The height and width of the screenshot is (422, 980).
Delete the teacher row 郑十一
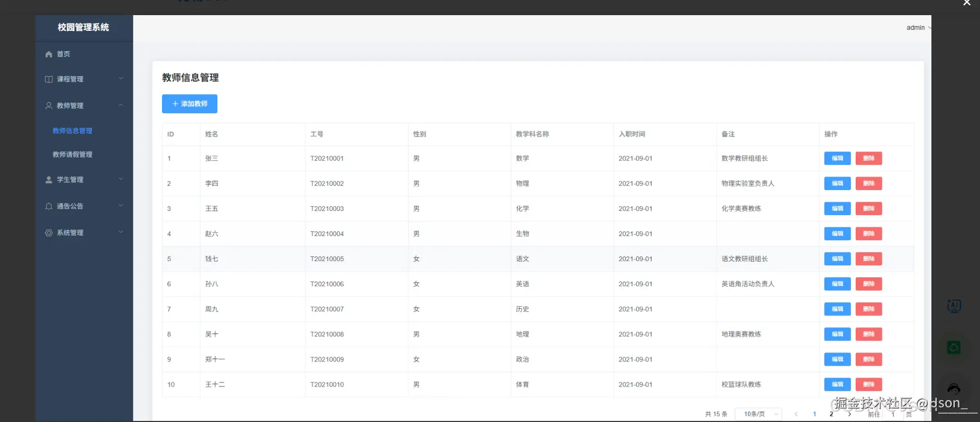pos(869,359)
